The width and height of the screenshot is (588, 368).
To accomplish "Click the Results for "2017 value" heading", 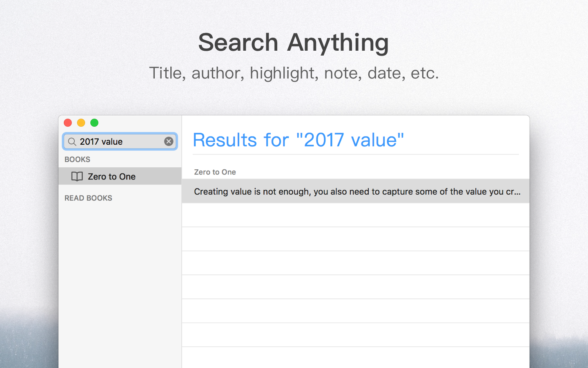I will click(x=298, y=140).
